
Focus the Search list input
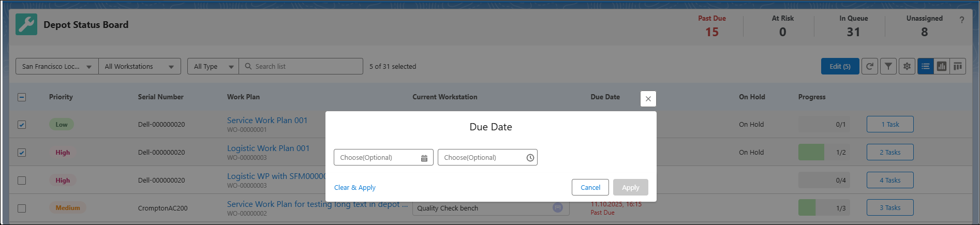coord(301,66)
